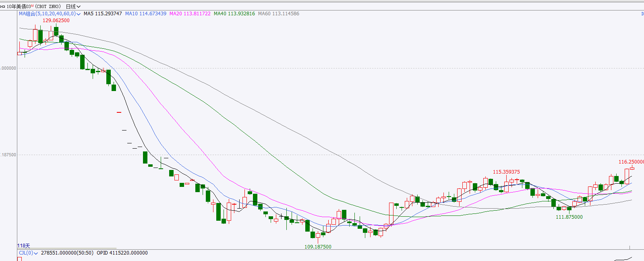The height and width of the screenshot is (261, 644).
Task: Click the link icon beside 10年美债03
Action: [x=2, y=6]
